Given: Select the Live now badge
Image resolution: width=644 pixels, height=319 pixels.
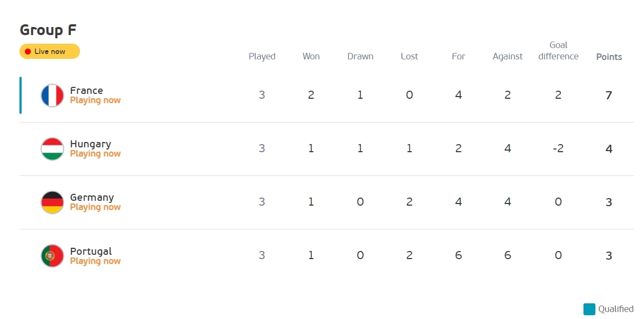Looking at the screenshot, I should [49, 51].
